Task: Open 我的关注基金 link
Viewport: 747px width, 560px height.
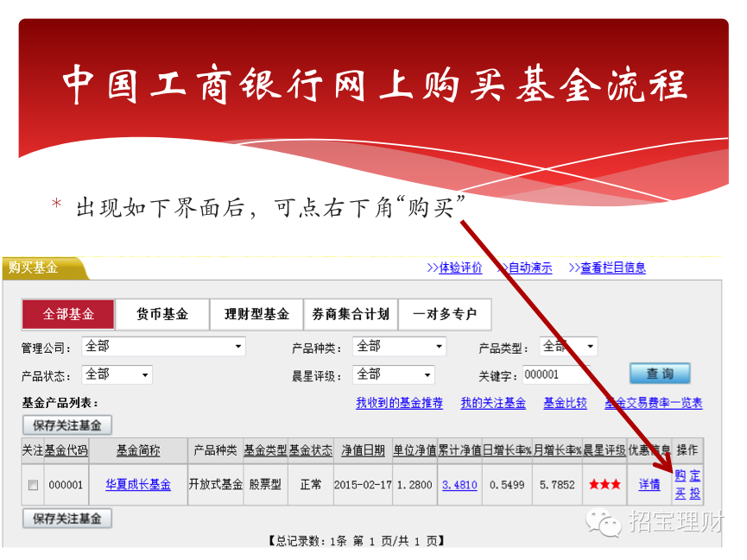Action: [493, 403]
